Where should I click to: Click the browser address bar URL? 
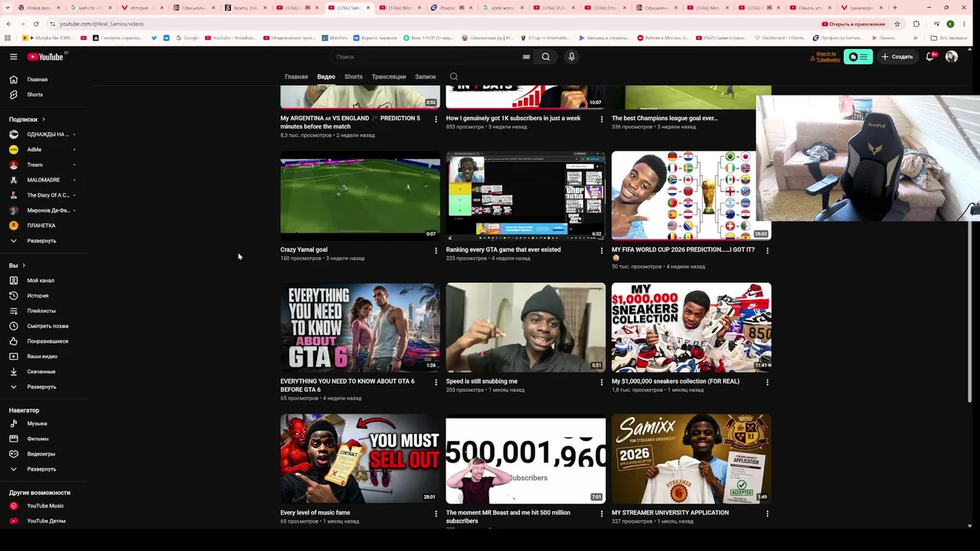[102, 24]
